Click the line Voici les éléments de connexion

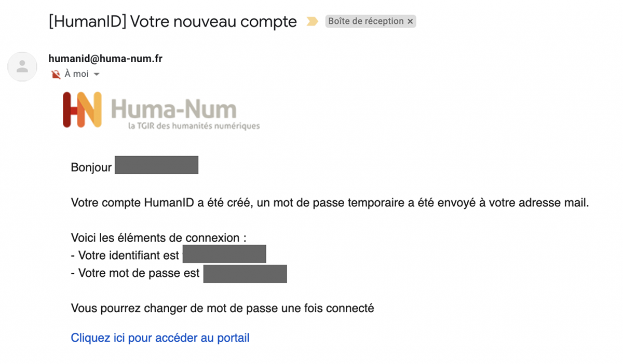[x=158, y=238]
